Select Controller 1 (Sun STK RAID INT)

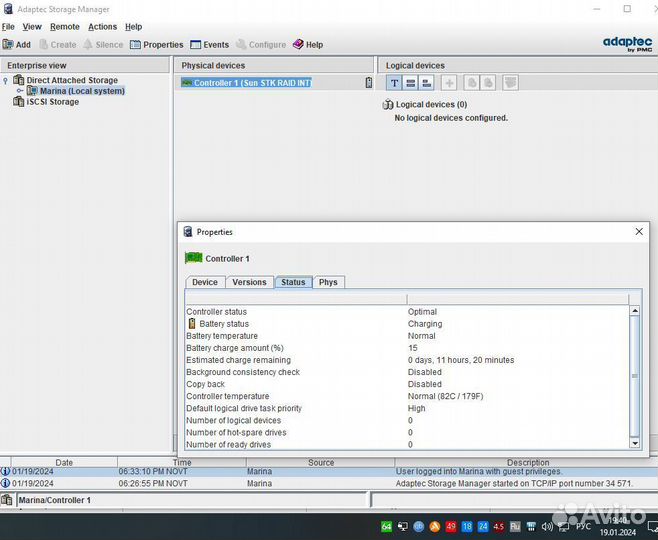tap(246, 83)
